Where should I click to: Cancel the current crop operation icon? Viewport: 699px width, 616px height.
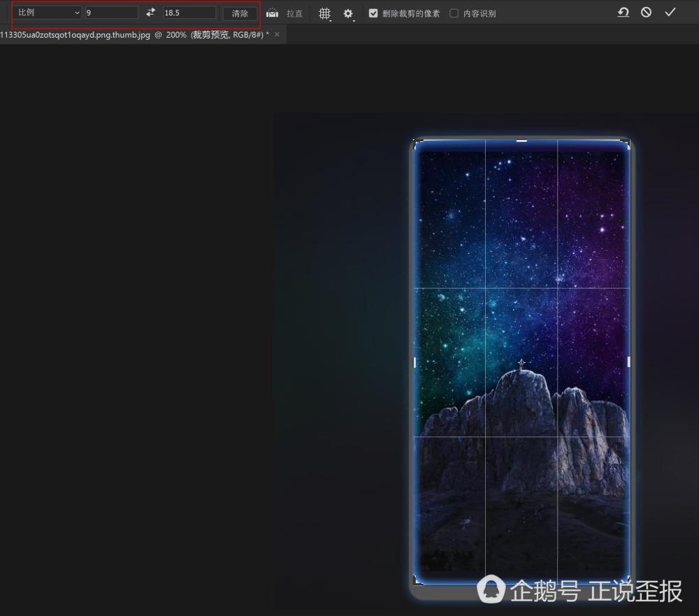646,13
